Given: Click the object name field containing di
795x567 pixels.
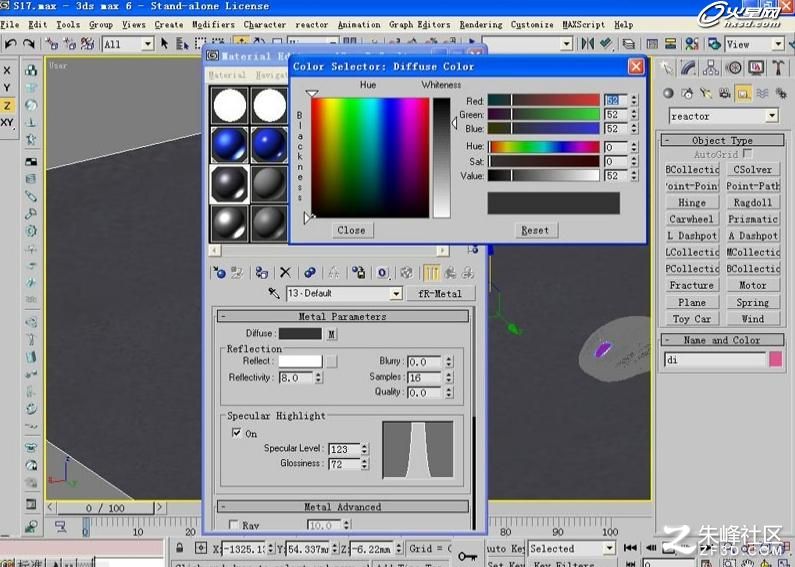Looking at the screenshot, I should pyautogui.click(x=715, y=360).
